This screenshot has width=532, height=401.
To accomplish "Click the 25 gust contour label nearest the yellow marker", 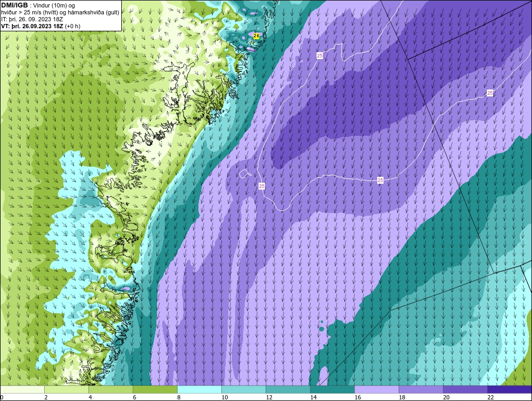I will (x=320, y=56).
